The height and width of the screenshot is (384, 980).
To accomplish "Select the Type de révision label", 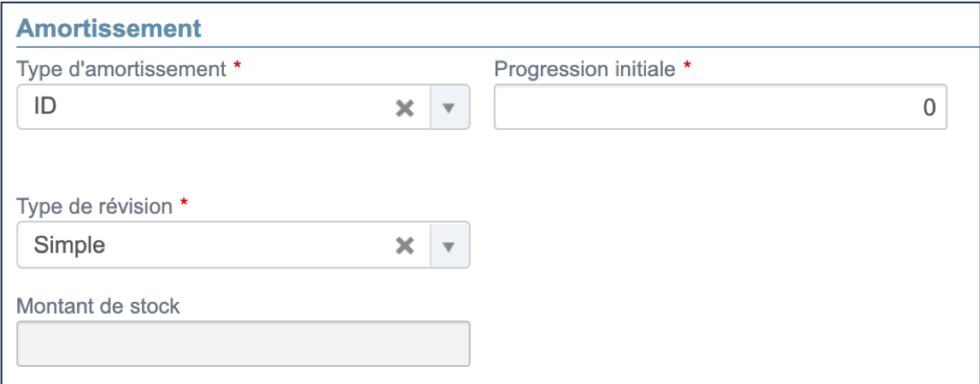I will (x=95, y=206).
